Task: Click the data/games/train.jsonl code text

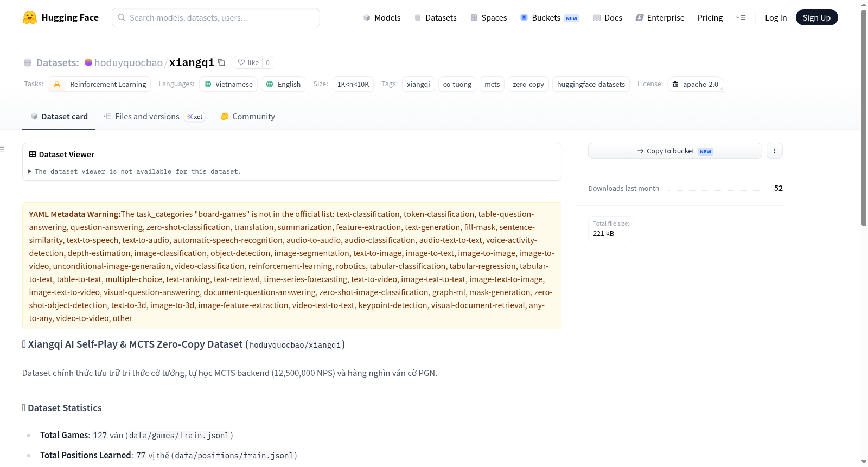Action: click(179, 436)
